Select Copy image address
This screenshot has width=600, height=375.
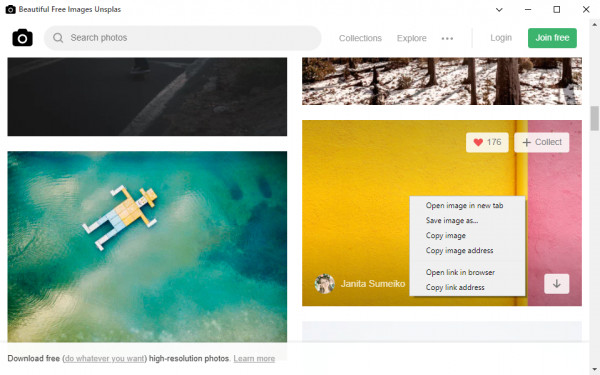[467, 250]
